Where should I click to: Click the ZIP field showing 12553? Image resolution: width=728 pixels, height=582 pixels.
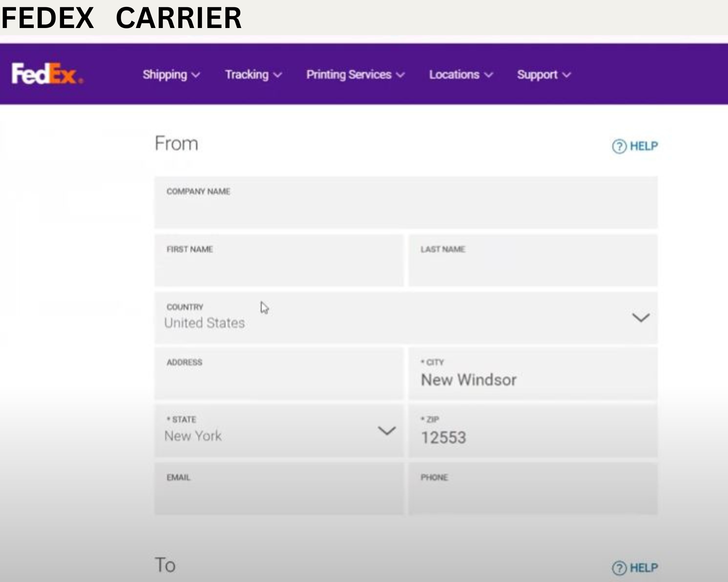click(x=533, y=431)
